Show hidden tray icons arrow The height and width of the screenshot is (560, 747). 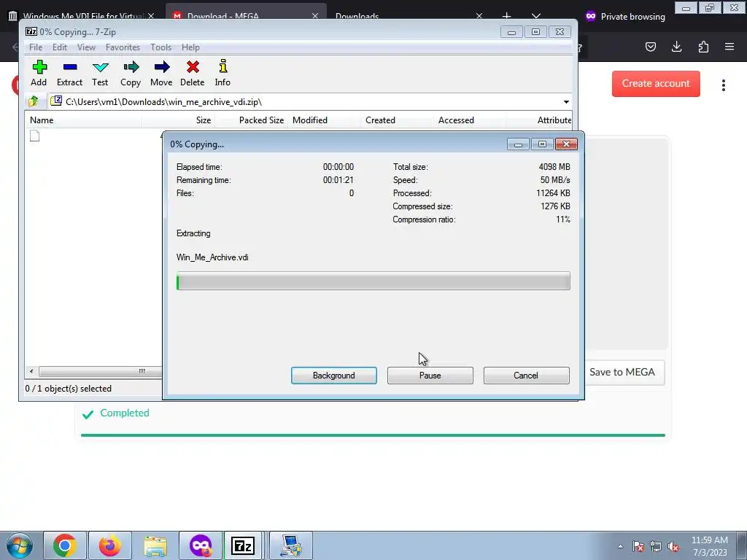[x=620, y=546]
